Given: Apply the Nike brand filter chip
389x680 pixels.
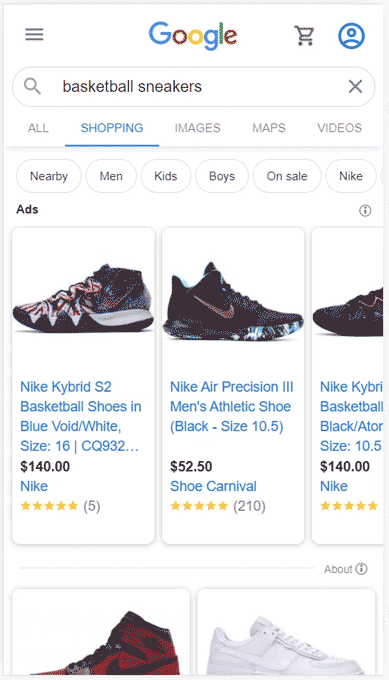Looking at the screenshot, I should coord(351,176).
